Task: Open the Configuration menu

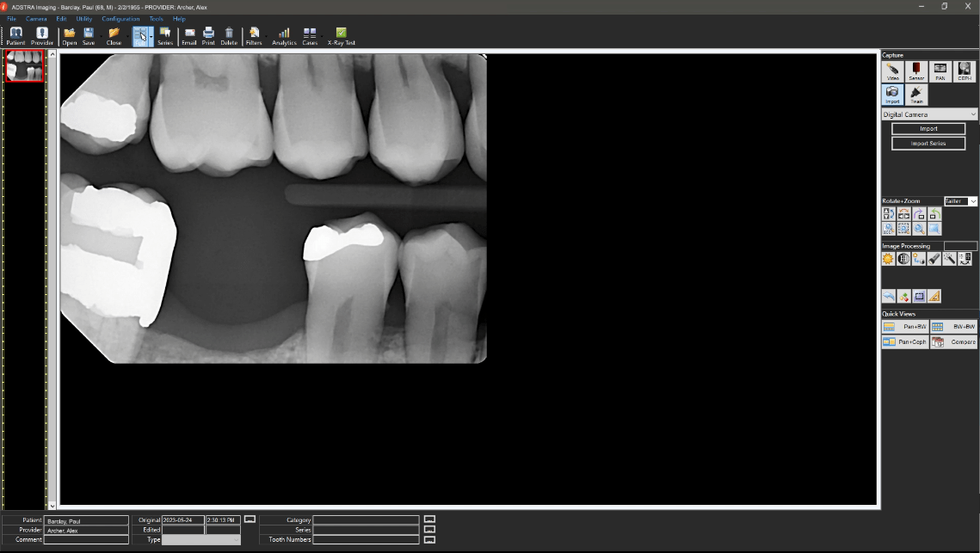Action: click(120, 19)
